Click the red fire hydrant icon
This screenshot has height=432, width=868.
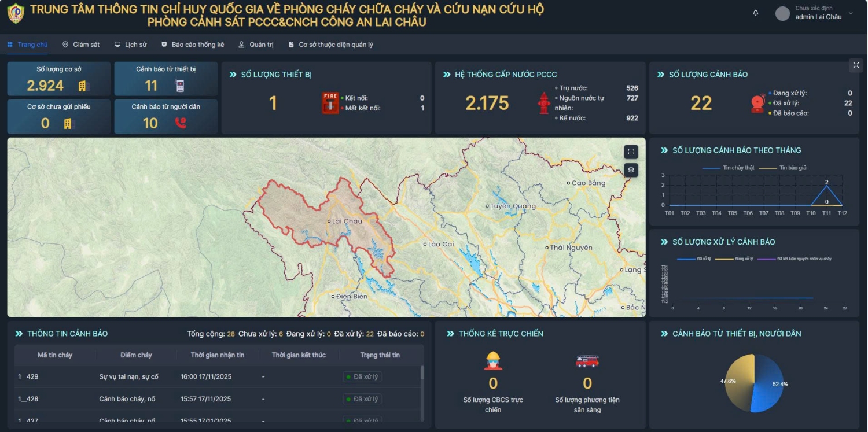pos(544,103)
